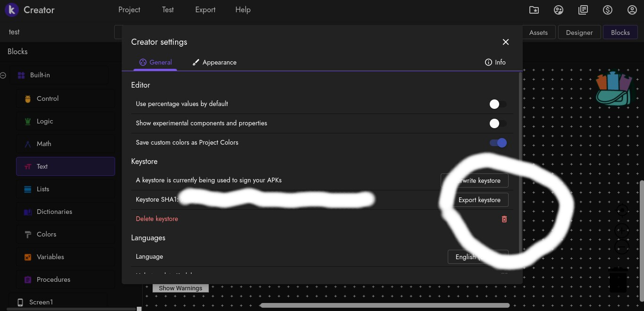The height and width of the screenshot is (311, 644).
Task: Click the workspace trash can icon
Action: click(618, 280)
